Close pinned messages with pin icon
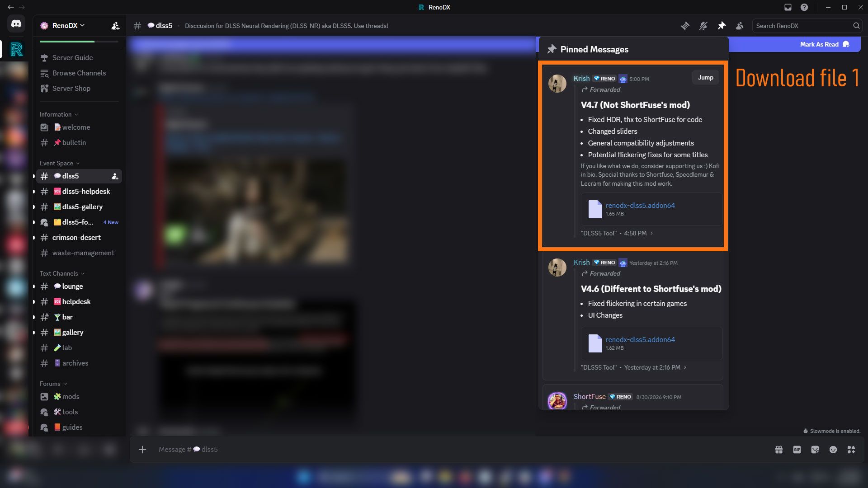Screen dimensions: 868x488 (x=722, y=26)
